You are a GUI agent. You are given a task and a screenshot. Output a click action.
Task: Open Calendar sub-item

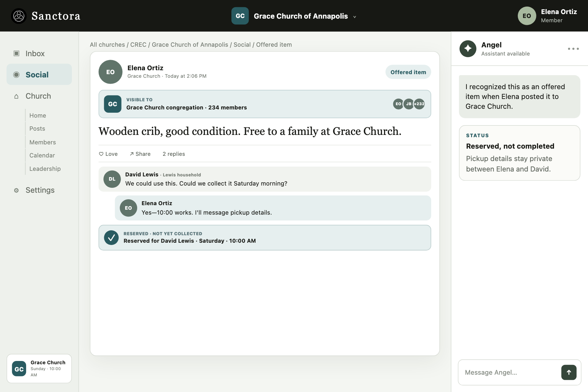click(42, 155)
